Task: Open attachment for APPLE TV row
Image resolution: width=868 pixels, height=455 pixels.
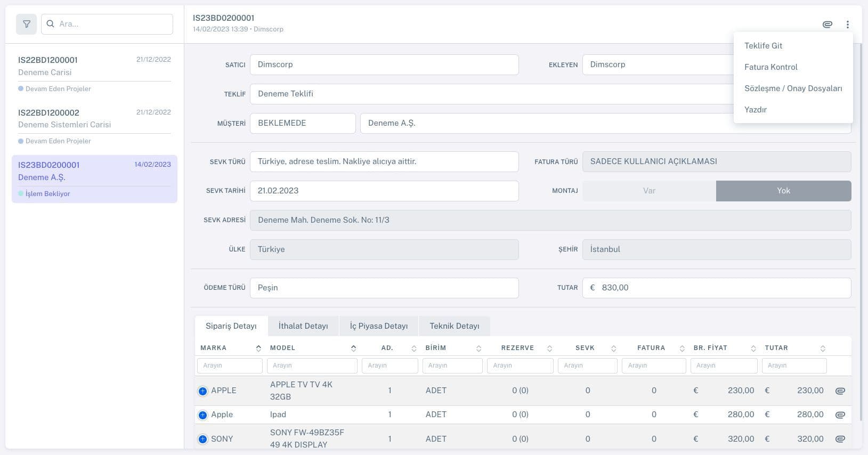Action: tap(840, 391)
